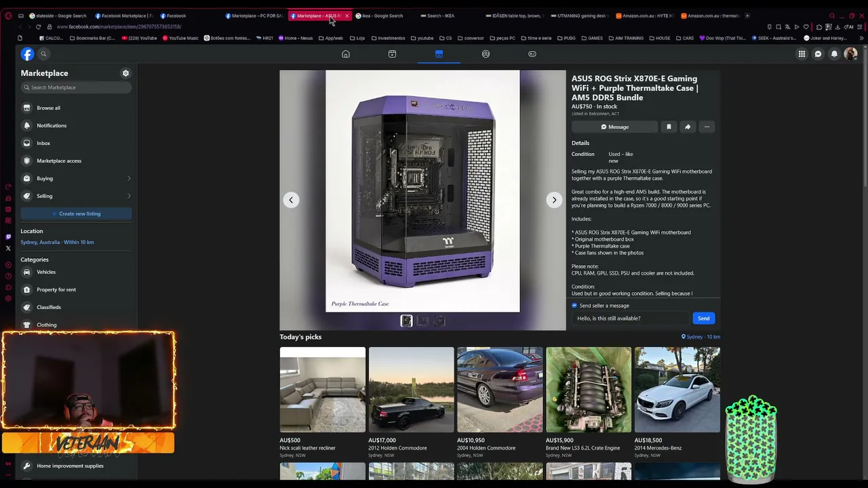Select the first photo thumbnail under the image
This screenshot has width=868, height=488.
[x=406, y=321]
